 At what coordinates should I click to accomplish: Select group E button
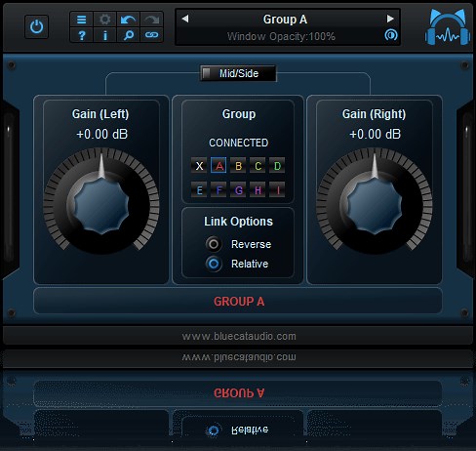(199, 189)
